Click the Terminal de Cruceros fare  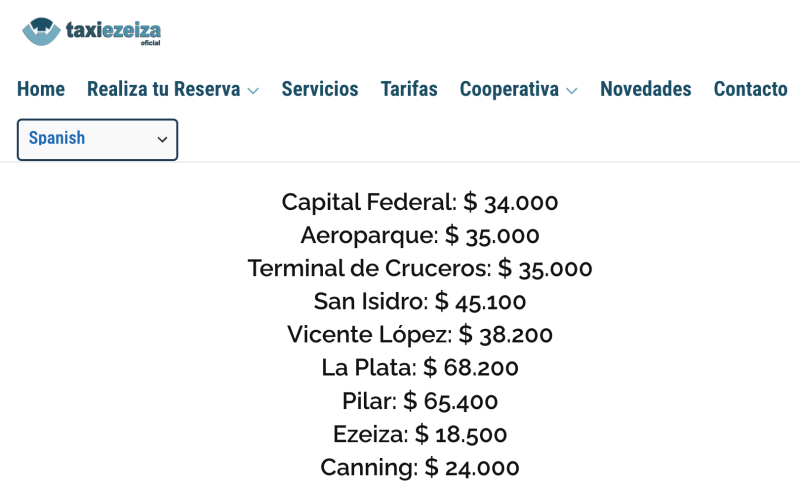pyautogui.click(x=420, y=269)
